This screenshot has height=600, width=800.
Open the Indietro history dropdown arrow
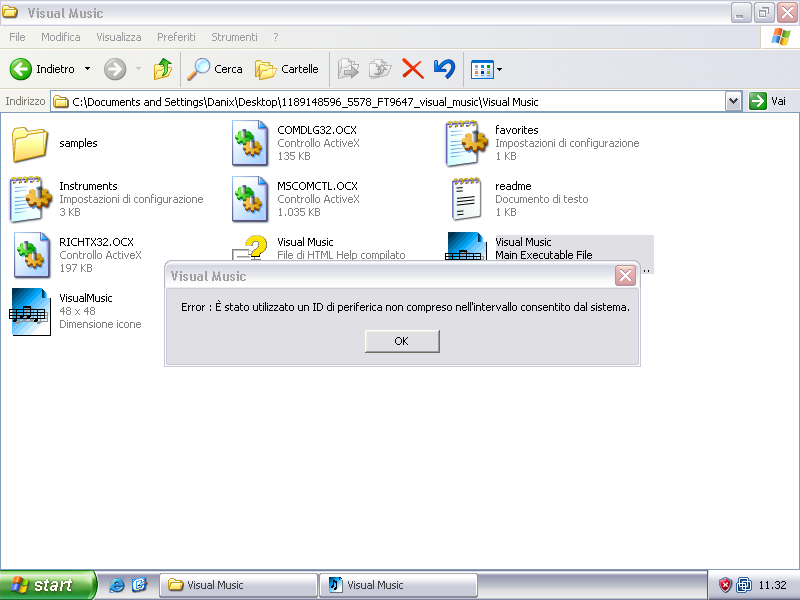tap(87, 69)
